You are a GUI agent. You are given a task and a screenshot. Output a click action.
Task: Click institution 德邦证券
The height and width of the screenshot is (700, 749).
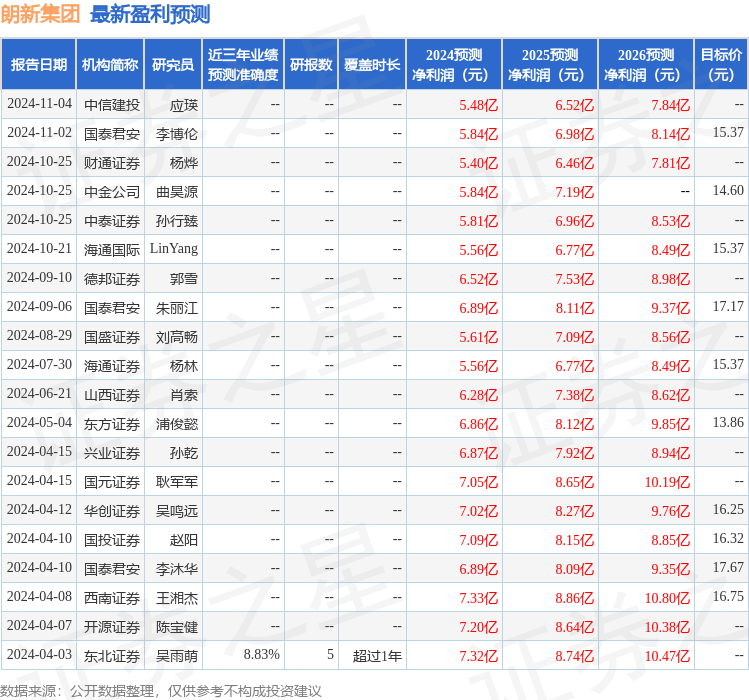click(x=112, y=279)
